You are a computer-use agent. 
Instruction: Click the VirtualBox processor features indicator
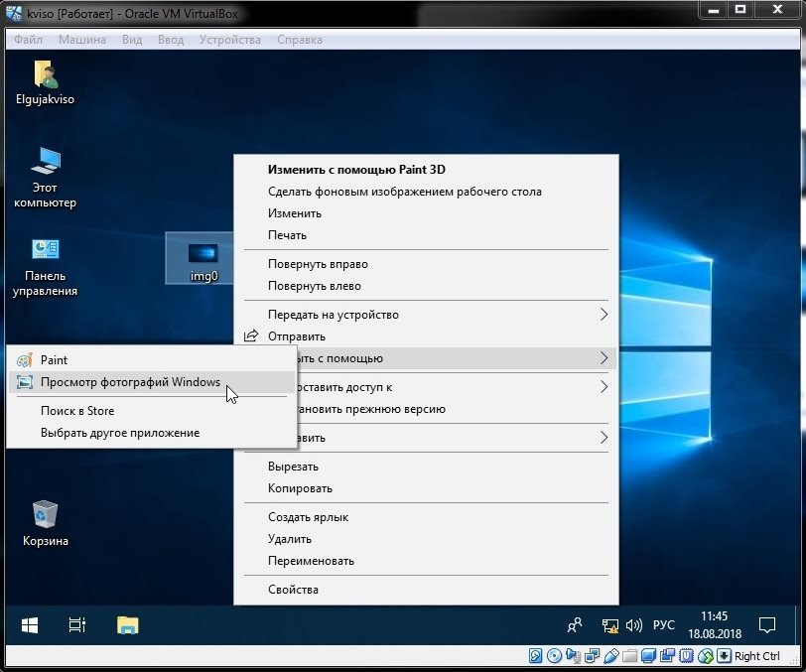pos(687,656)
